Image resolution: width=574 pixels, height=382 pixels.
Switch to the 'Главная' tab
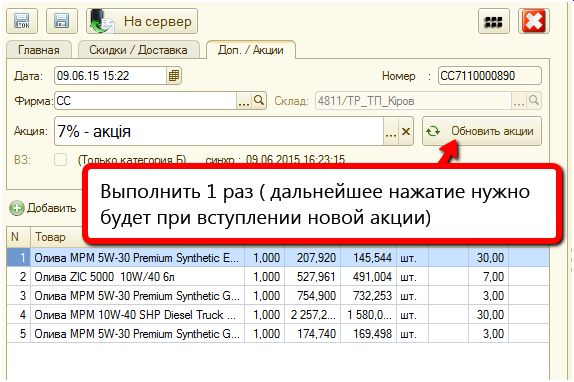point(39,50)
